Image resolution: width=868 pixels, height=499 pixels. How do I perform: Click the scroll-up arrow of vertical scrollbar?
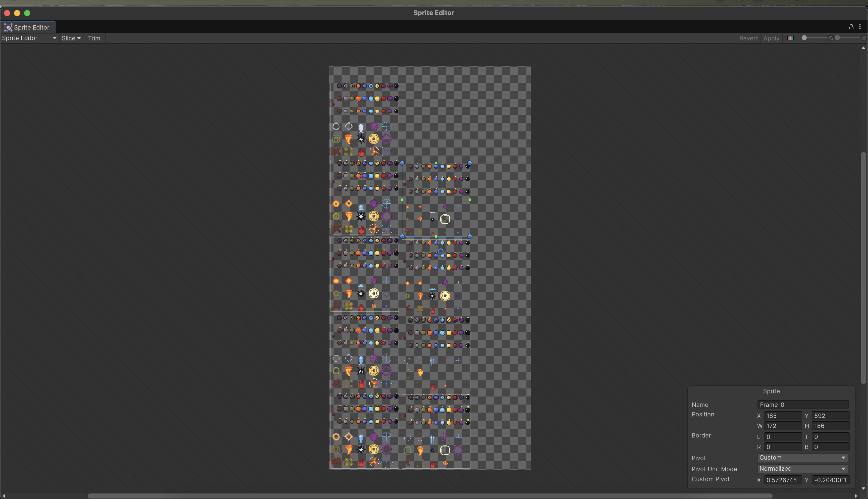click(x=863, y=48)
